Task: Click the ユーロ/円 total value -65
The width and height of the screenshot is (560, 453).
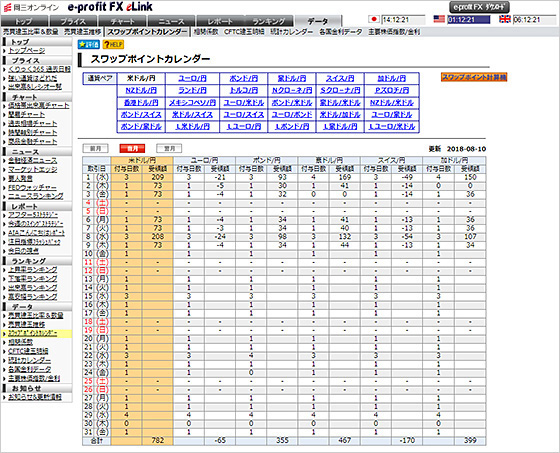Action: (220, 440)
